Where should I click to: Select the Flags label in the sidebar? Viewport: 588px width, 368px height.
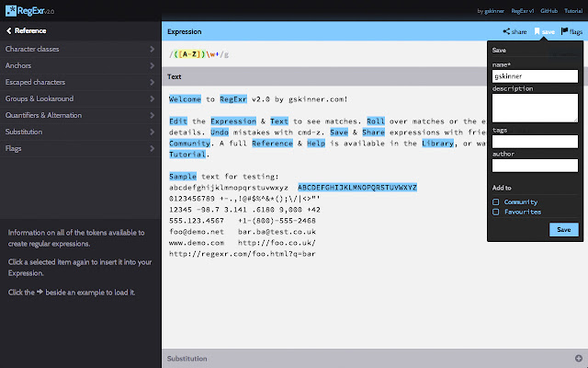(13, 148)
